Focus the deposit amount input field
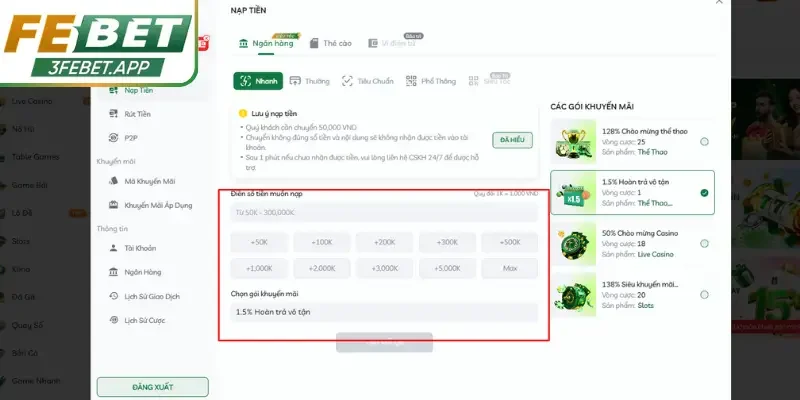The height and width of the screenshot is (400, 800). point(384,212)
